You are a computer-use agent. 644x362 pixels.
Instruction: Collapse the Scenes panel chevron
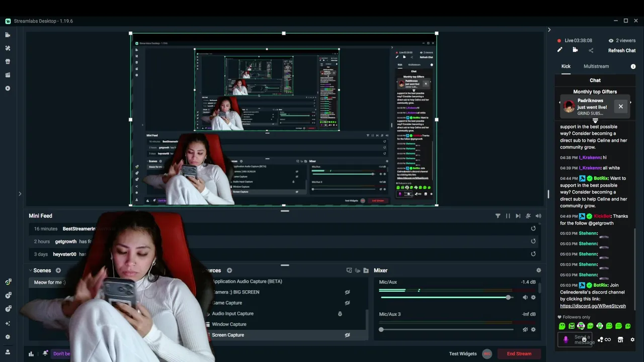(31, 270)
